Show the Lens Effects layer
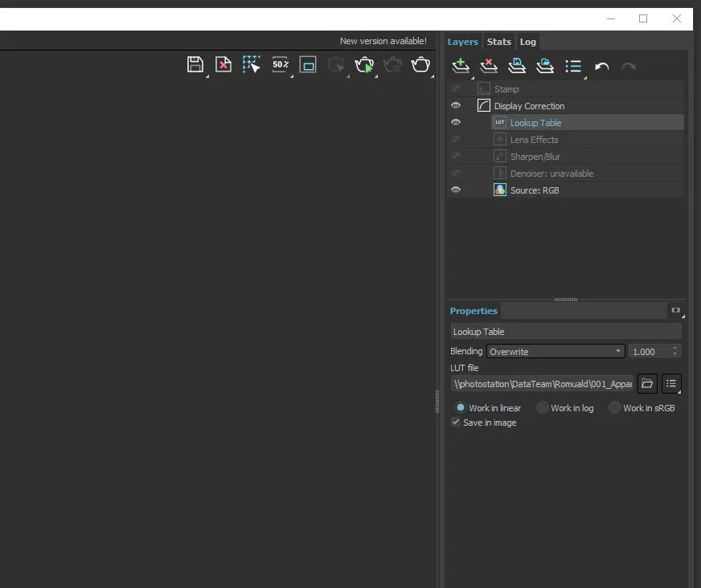This screenshot has width=701, height=588. tap(456, 140)
